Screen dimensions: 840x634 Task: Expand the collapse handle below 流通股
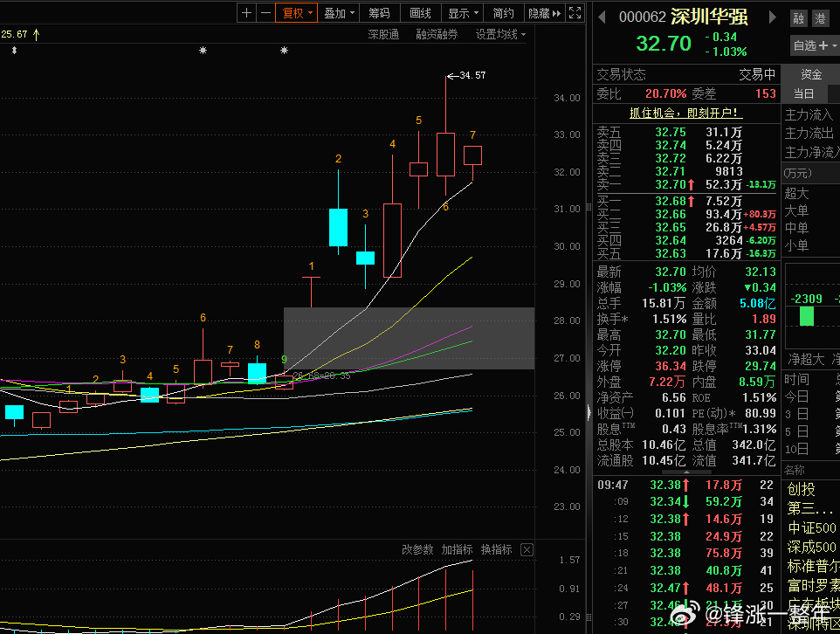pos(686,472)
